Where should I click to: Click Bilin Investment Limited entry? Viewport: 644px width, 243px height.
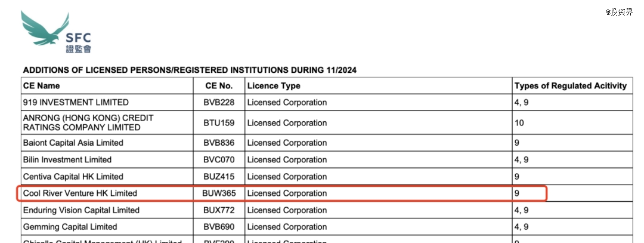[x=67, y=159]
